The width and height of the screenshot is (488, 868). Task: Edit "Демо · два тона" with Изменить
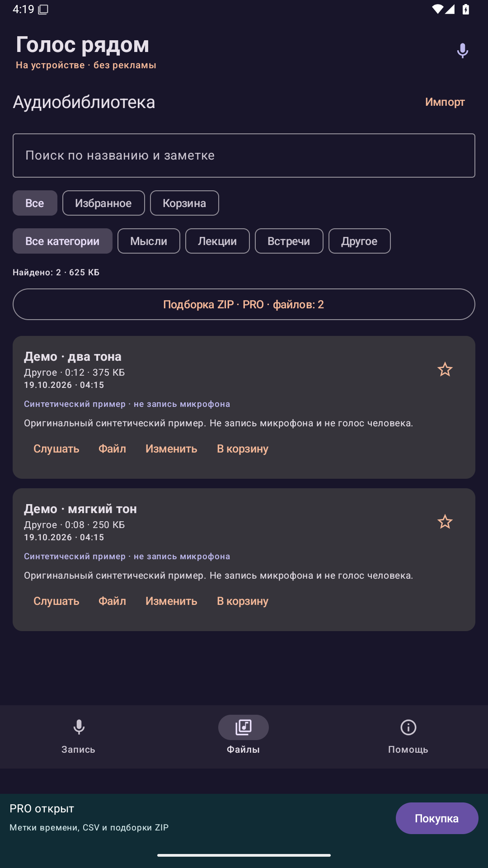171,449
